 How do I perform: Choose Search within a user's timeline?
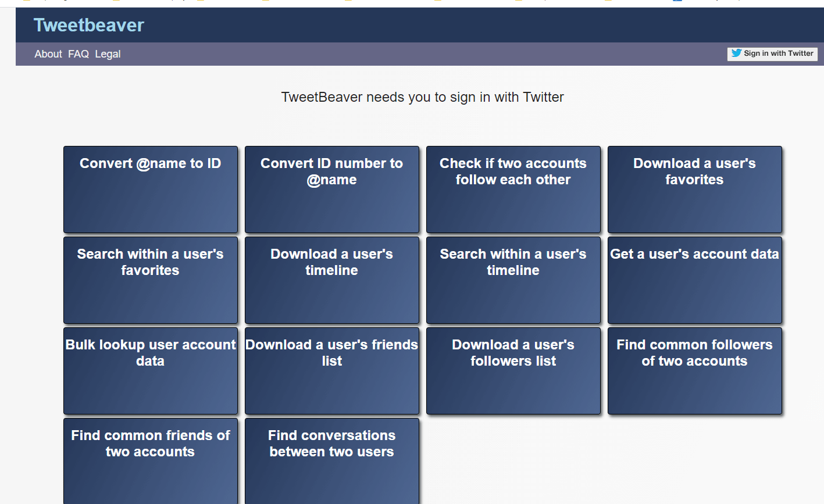coord(513,280)
